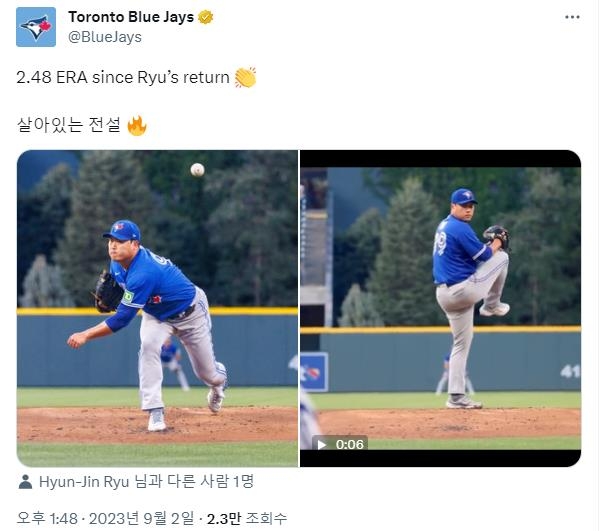Viewport: 601px width, 531px height.
Task: Click the clapping hands emoji
Action: [245, 77]
